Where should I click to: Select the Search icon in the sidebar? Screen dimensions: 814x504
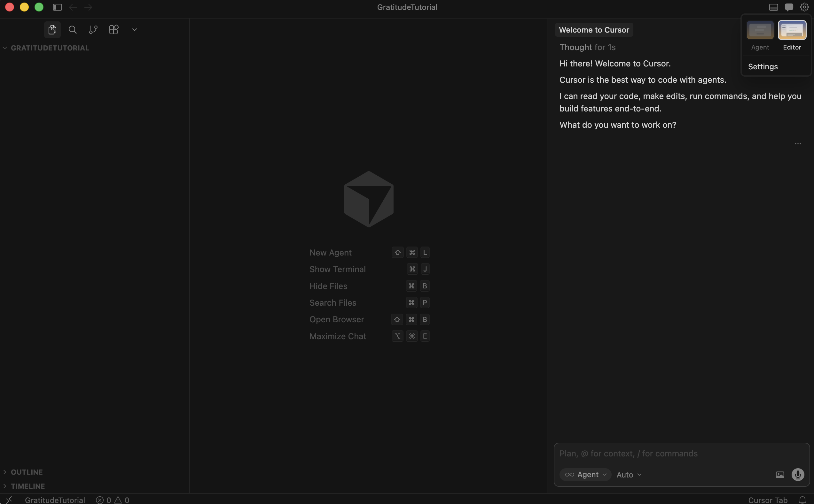(x=72, y=30)
